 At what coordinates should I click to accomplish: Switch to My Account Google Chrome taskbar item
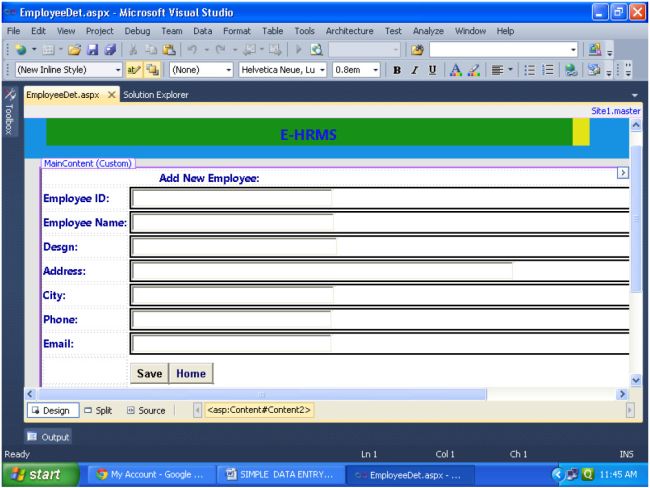coord(150,475)
